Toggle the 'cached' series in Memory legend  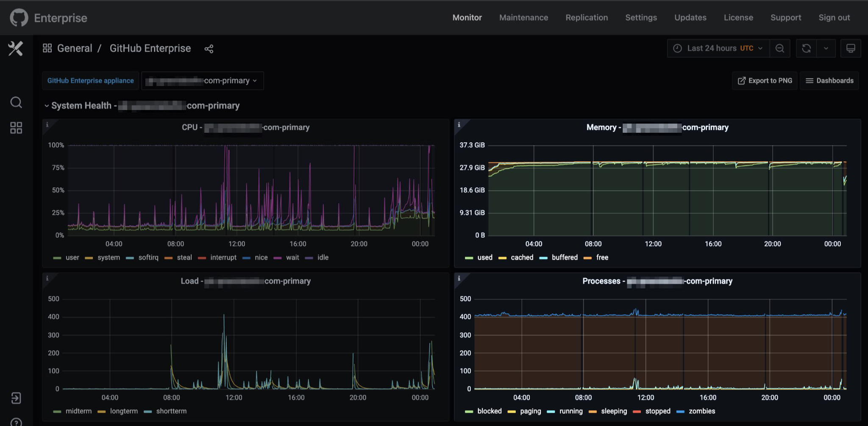pyautogui.click(x=522, y=258)
